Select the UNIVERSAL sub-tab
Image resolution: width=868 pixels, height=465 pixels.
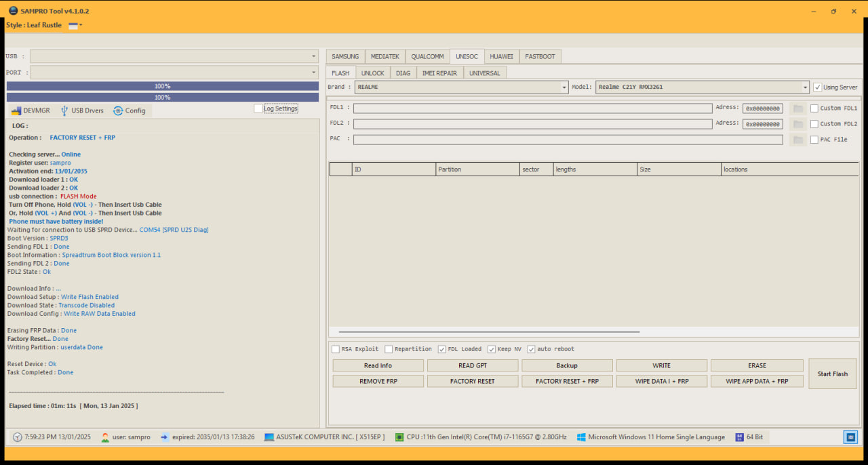tap(485, 73)
